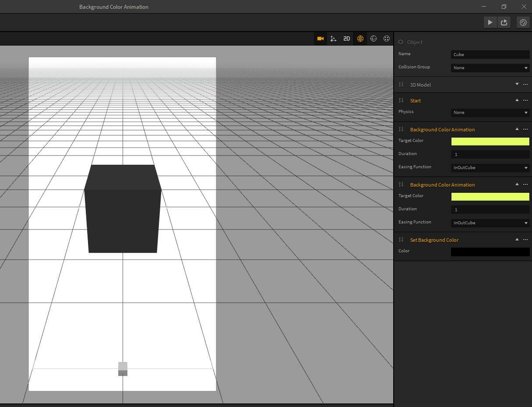Click the axis gizmo icon in viewport toolbar
Viewport: 532px width, 407px height.
point(333,39)
